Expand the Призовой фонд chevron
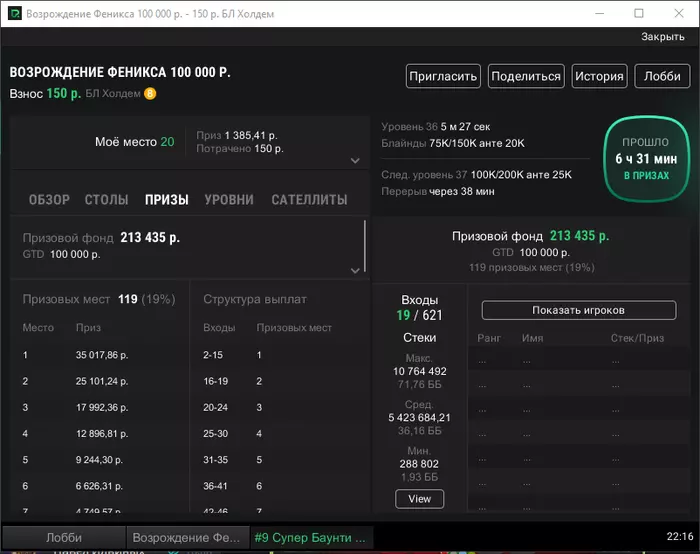 355,270
